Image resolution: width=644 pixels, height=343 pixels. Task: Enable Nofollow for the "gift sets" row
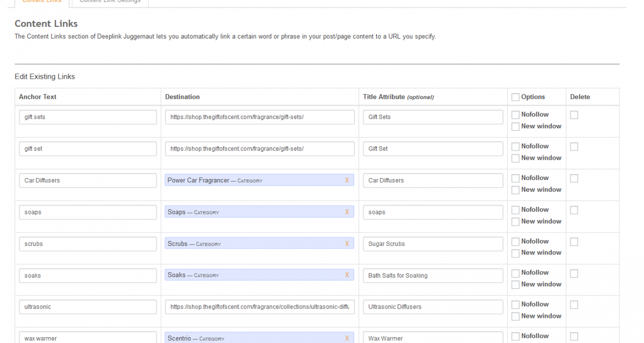tap(516, 115)
